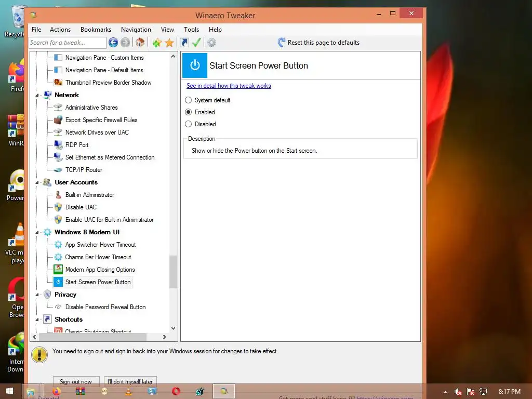Select the Enabled radio button
Viewport: 532px width, 399px height.
[188, 112]
